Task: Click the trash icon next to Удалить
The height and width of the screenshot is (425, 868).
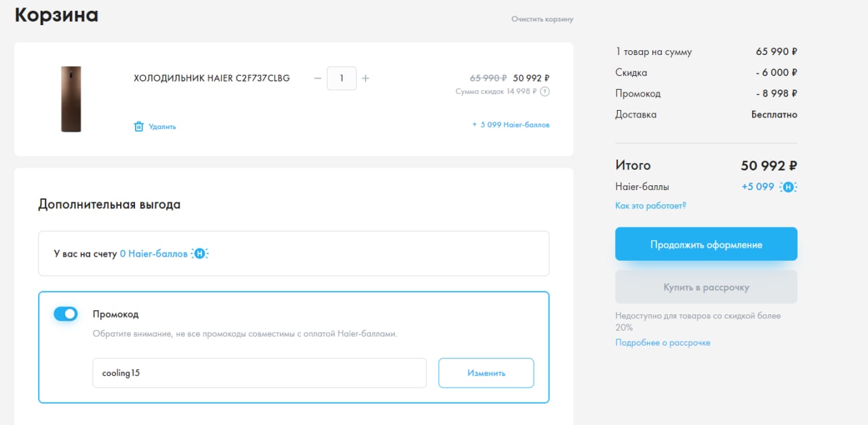Action: [139, 126]
